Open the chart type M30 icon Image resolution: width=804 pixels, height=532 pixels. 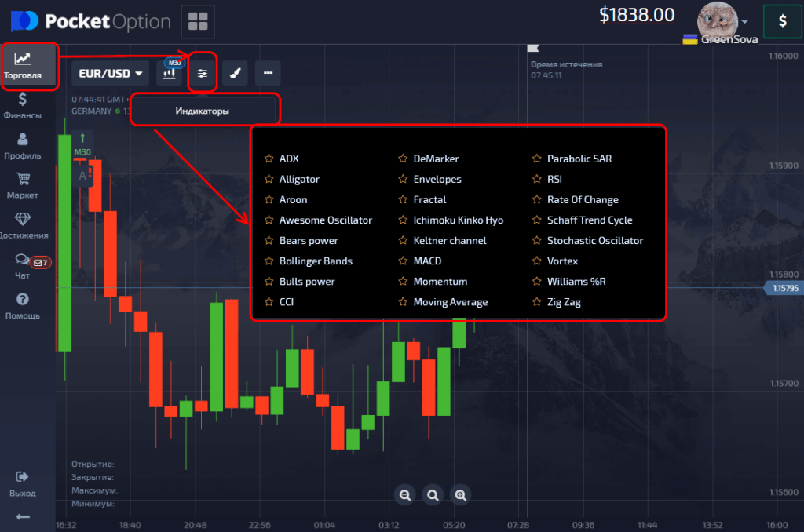pos(169,73)
